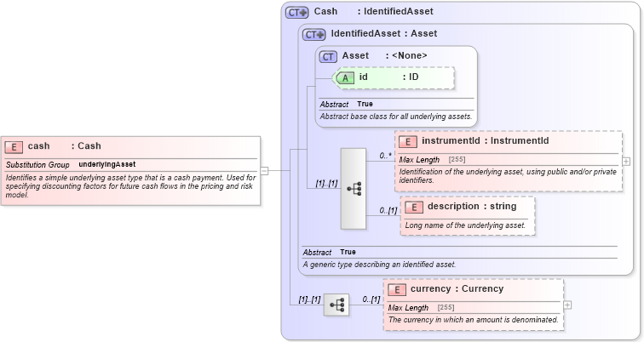Click the 0..[1] cardinality label of description

pyautogui.click(x=388, y=210)
